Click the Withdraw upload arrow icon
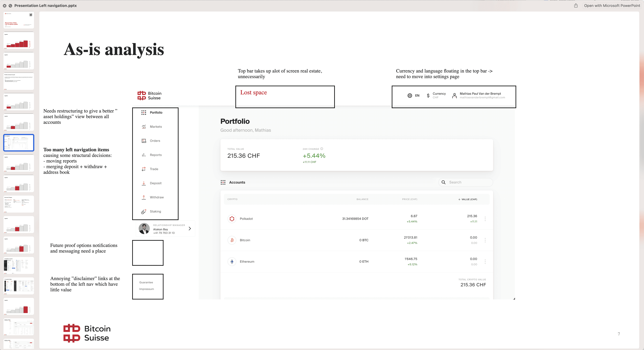The width and height of the screenshot is (644, 350). (x=144, y=197)
